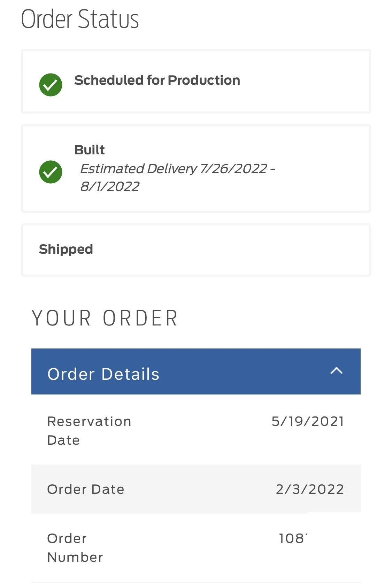Select the Scheduled for Production label
This screenshot has height=583, width=392.
[x=157, y=80]
